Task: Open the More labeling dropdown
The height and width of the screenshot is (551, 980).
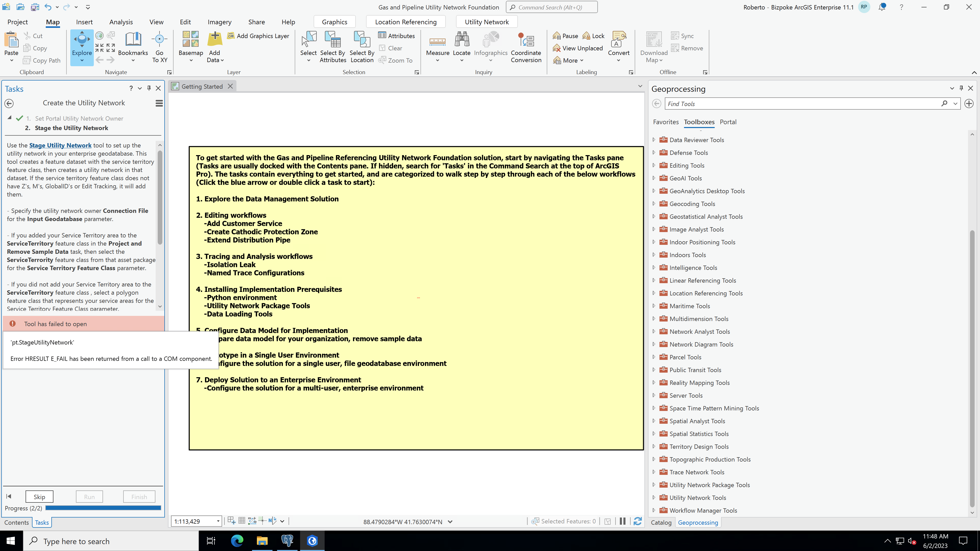Action: point(569,61)
